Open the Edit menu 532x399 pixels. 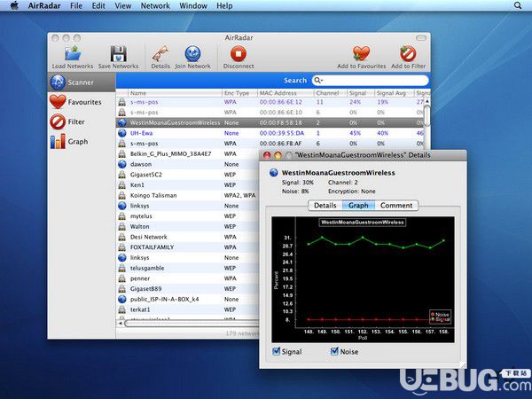[x=98, y=6]
